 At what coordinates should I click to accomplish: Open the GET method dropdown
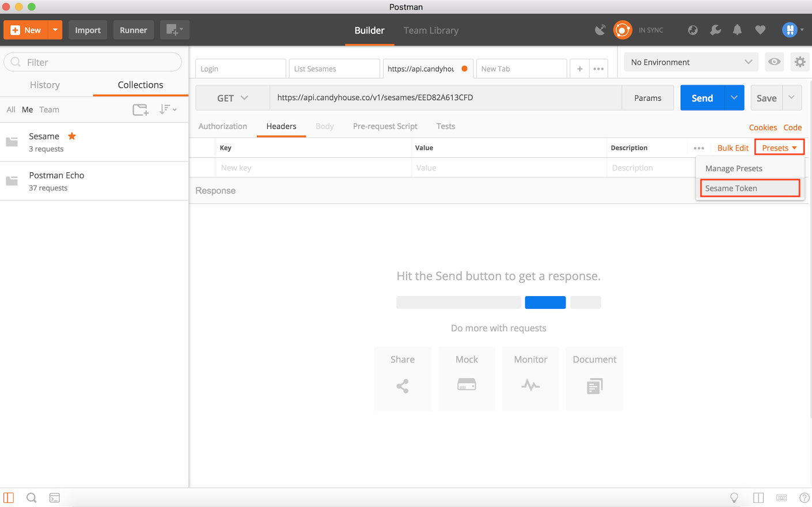point(233,98)
